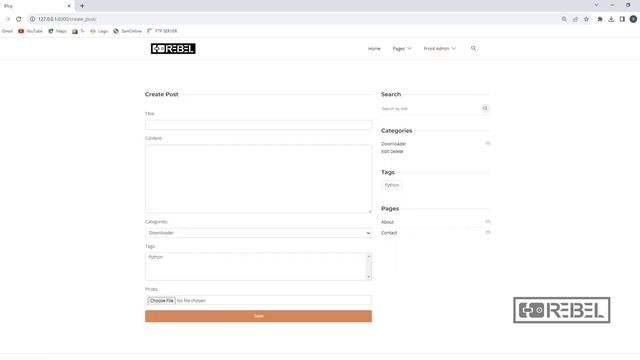Click the REBEL site logo in header

pos(173,49)
